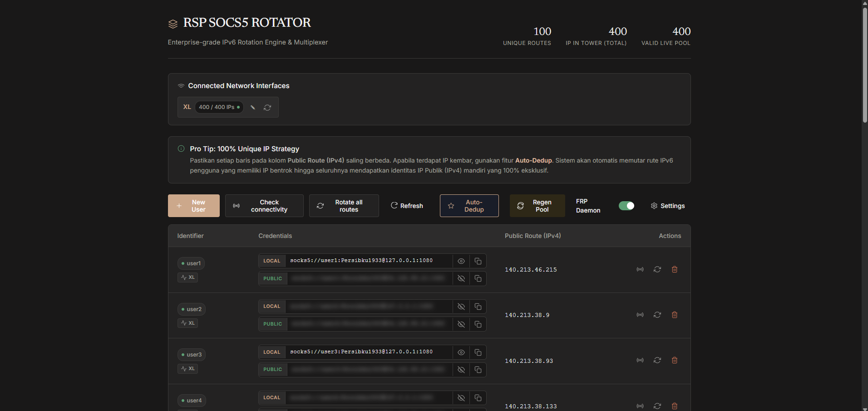The width and height of the screenshot is (868, 411).
Task: Delete user4 with trash icon
Action: [x=675, y=406]
